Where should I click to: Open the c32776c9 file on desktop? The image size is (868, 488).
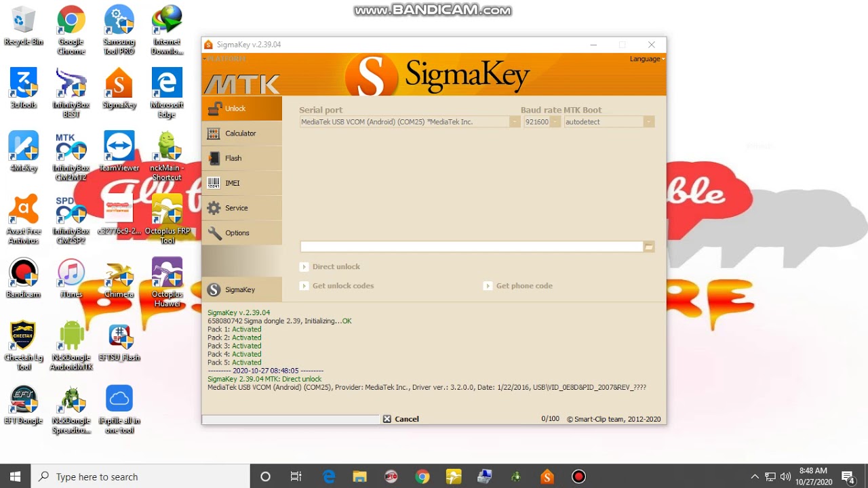119,214
